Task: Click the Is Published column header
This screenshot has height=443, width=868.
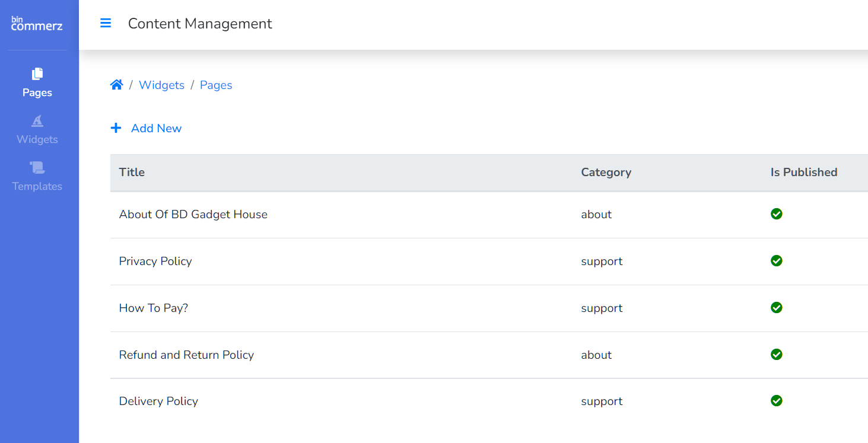Action: [803, 172]
